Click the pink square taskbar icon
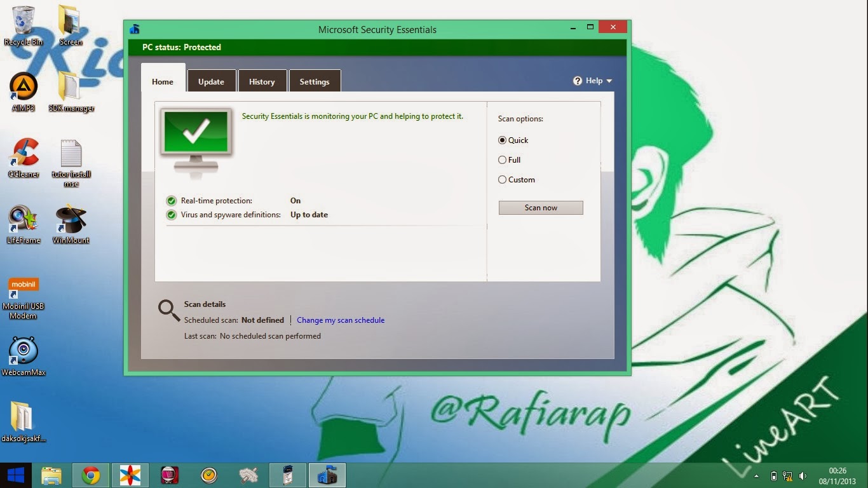This screenshot has width=868, height=488. tap(169, 475)
